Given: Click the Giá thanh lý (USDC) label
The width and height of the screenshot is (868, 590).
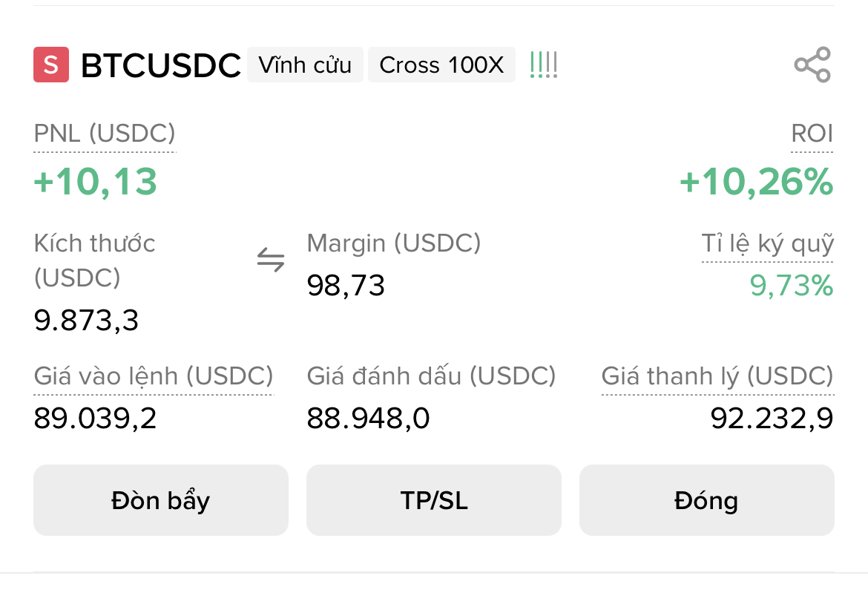Looking at the screenshot, I should pyautogui.click(x=717, y=376).
